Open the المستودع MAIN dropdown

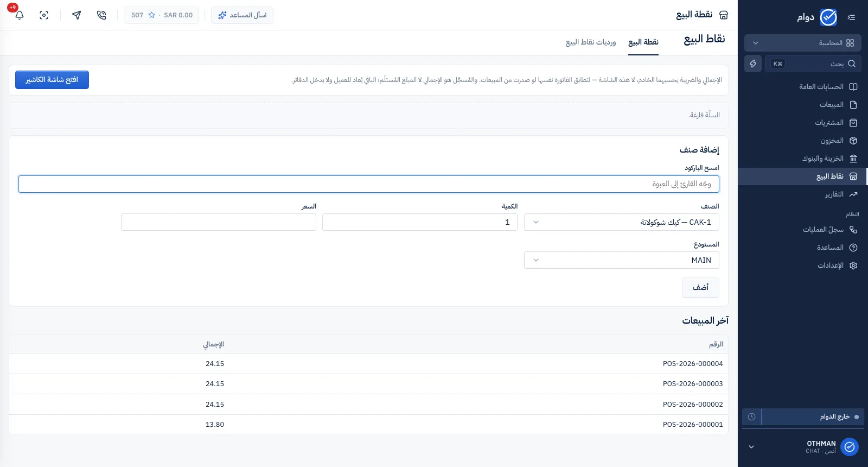coord(622,260)
